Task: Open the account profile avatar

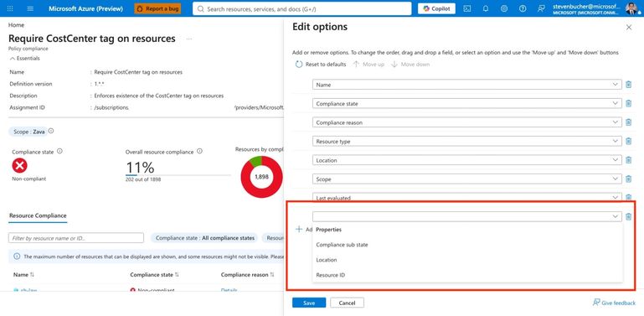Action: pos(631,8)
